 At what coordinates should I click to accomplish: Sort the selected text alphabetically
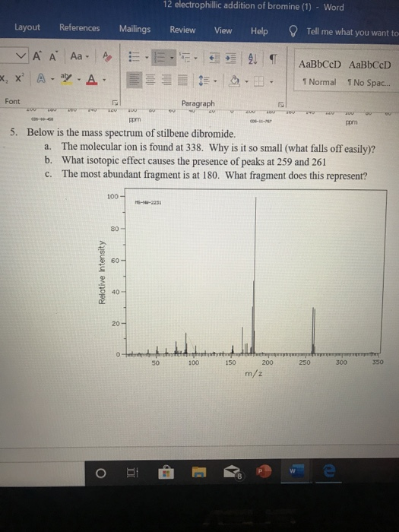[253, 59]
